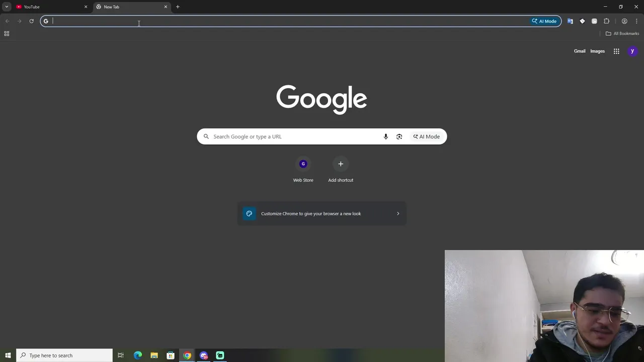
Task: Click AI Mode button in address bar
Action: 544,21
